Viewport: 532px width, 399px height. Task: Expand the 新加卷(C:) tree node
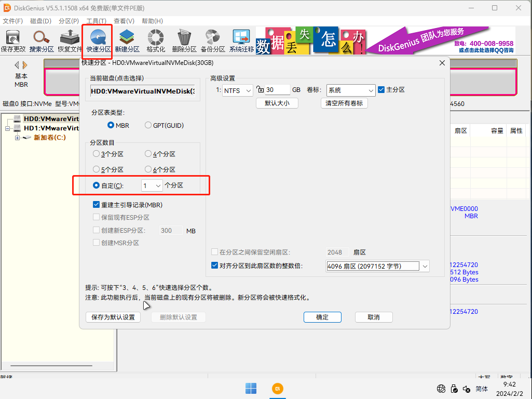(17, 138)
